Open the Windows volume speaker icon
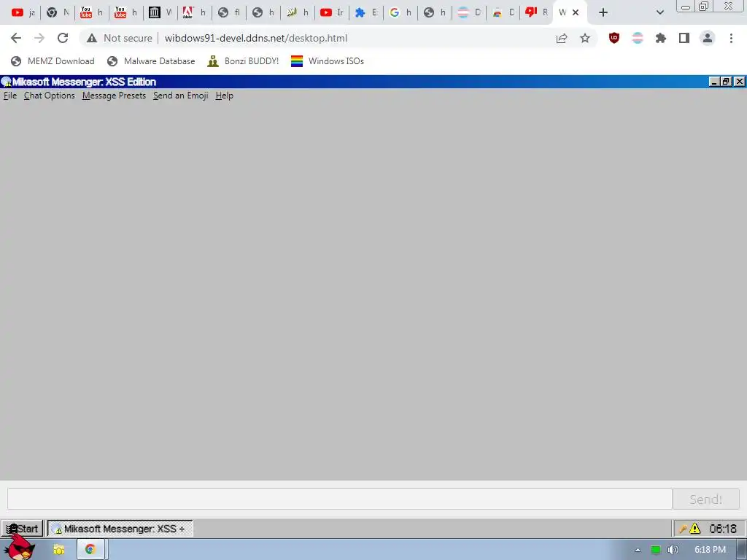Viewport: 747px width, 560px height. coord(673,550)
